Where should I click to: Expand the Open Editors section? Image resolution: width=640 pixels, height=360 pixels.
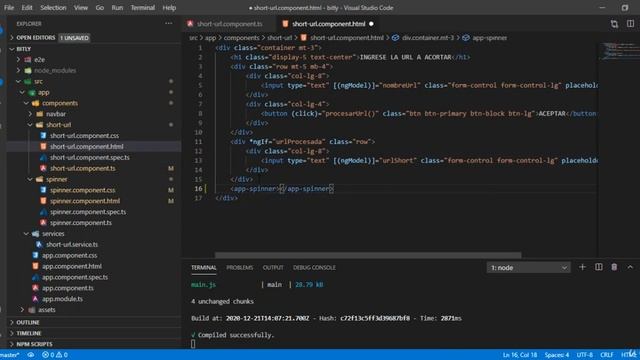click(x=36, y=38)
